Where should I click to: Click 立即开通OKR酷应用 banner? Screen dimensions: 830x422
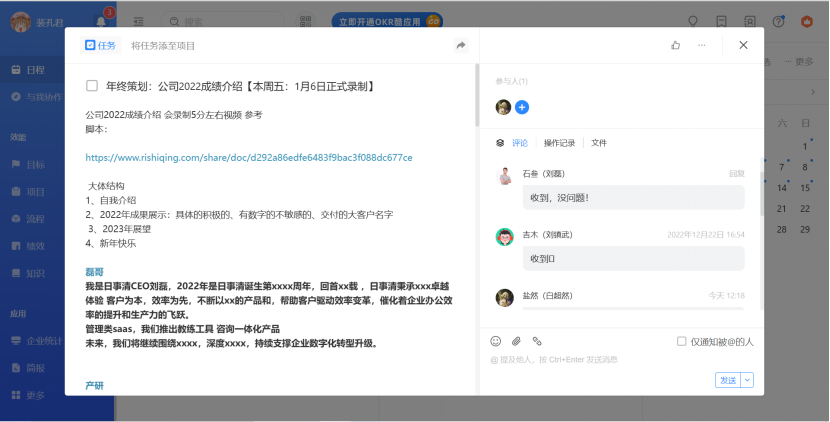click(x=387, y=22)
